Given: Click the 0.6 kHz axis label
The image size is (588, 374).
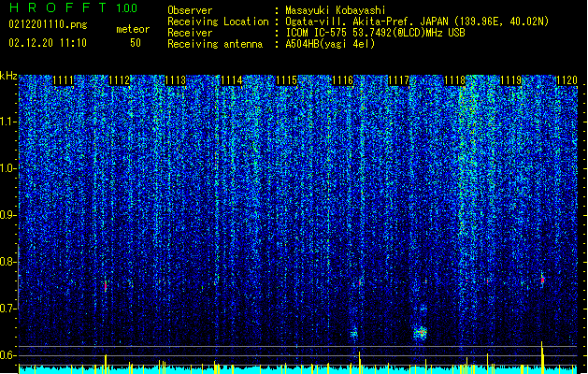Looking at the screenshot, I should tap(8, 355).
